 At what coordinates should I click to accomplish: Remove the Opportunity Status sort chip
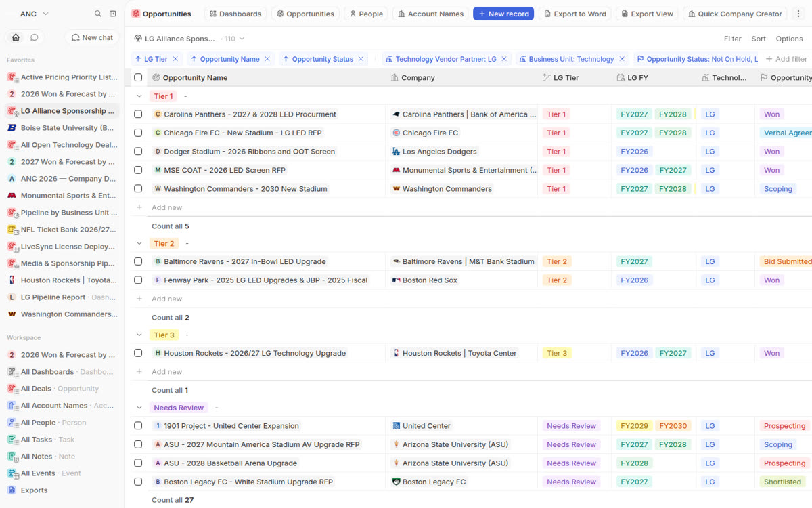pos(361,59)
